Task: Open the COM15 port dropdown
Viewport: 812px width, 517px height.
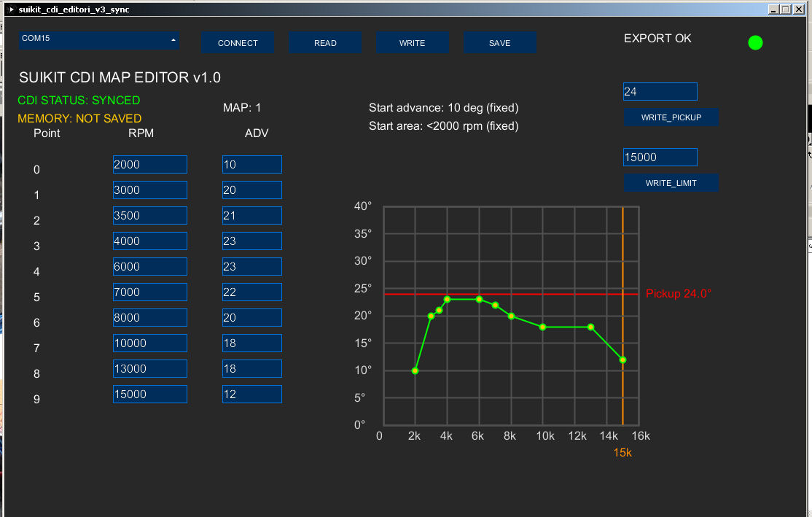Action: 99,40
